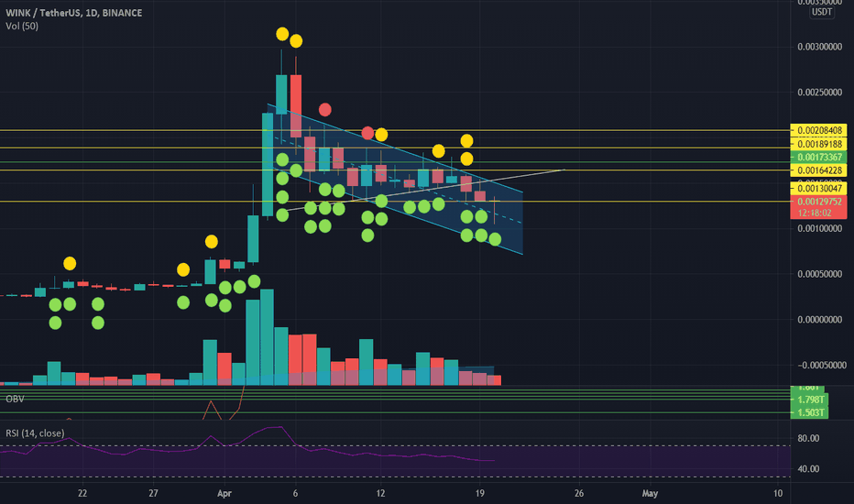This screenshot has height=504, width=854.
Task: Click the 27 date label on time axis
Action: tap(153, 493)
